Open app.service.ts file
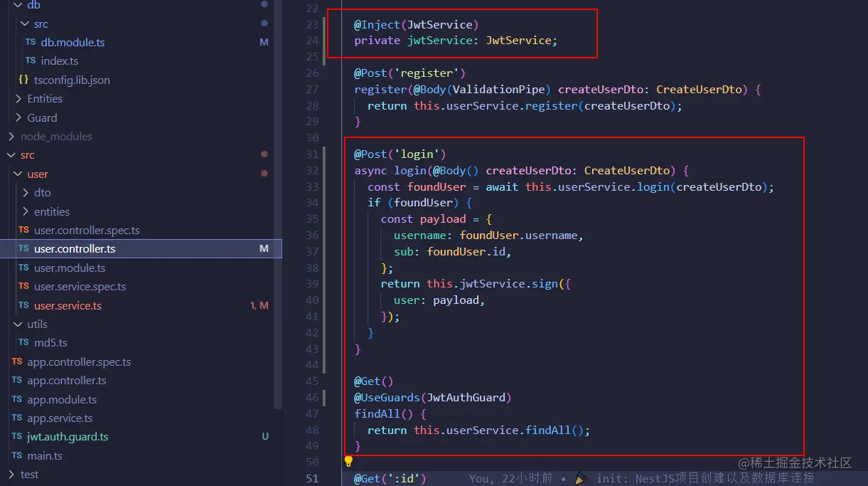The image size is (868, 486). (60, 418)
